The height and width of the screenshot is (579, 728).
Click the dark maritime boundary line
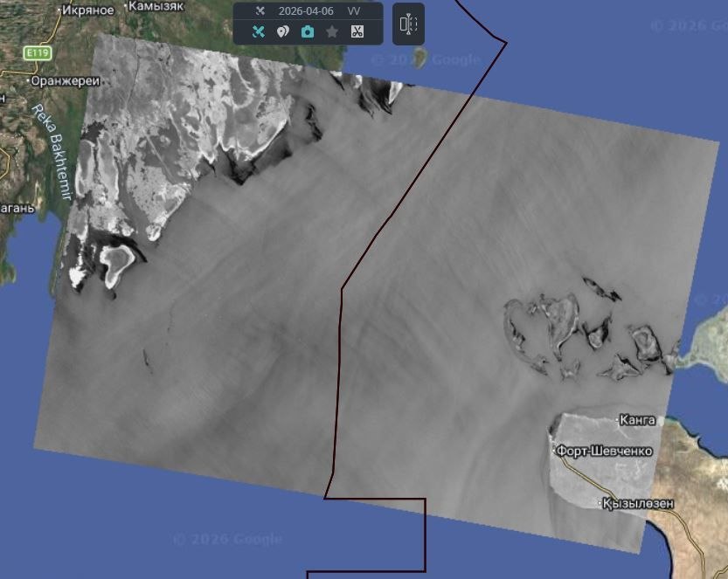click(x=341, y=349)
